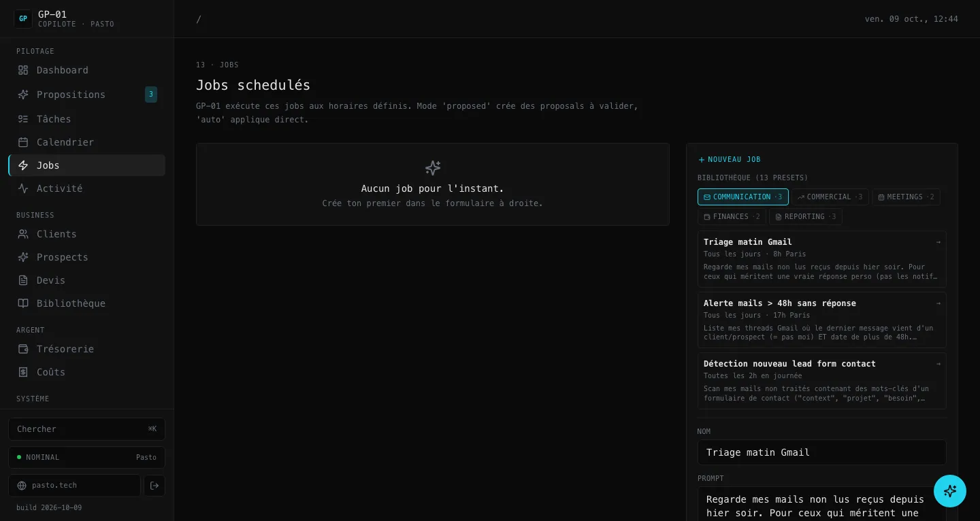Click Clients people icon

click(x=23, y=234)
